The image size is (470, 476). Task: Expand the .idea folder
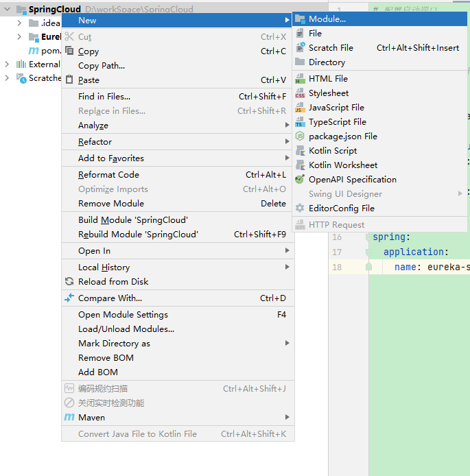(x=19, y=23)
